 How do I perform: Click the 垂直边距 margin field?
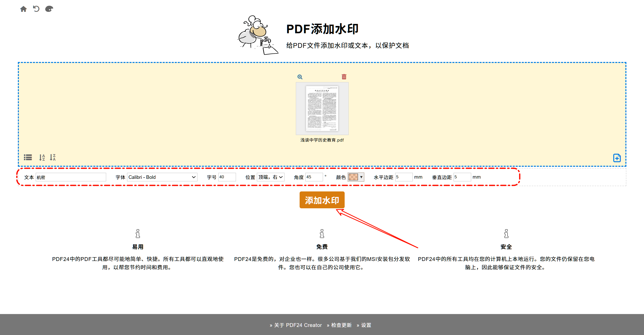pyautogui.click(x=462, y=177)
